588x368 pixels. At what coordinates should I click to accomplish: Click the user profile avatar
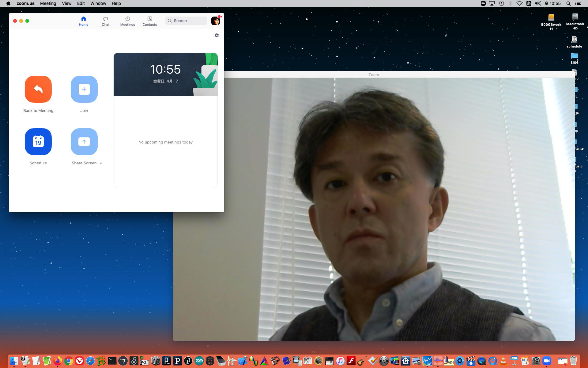coord(216,21)
